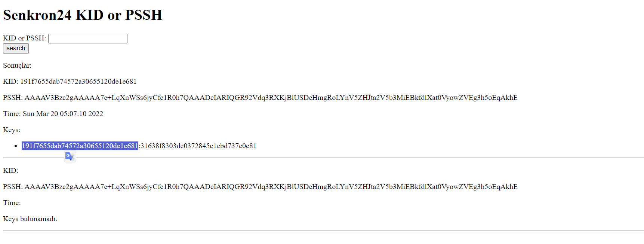Screen dimensions: 644x244
Task: Click the 'Keys:' label above the list
Action: click(12, 130)
